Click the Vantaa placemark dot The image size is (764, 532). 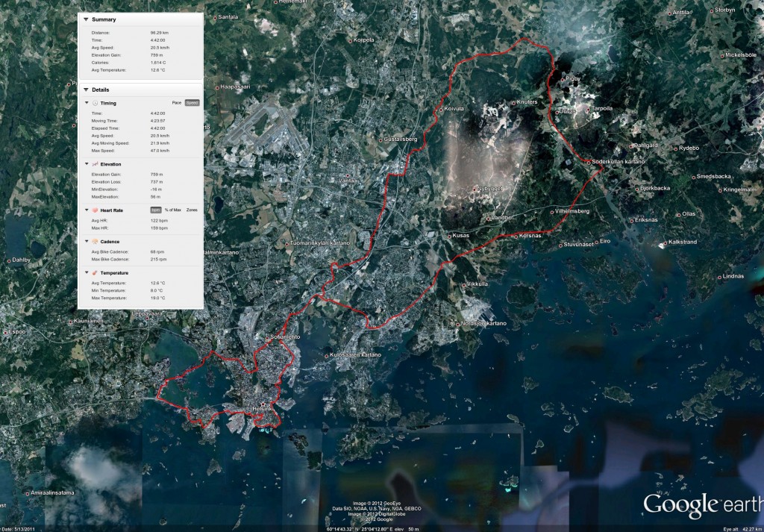click(348, 176)
